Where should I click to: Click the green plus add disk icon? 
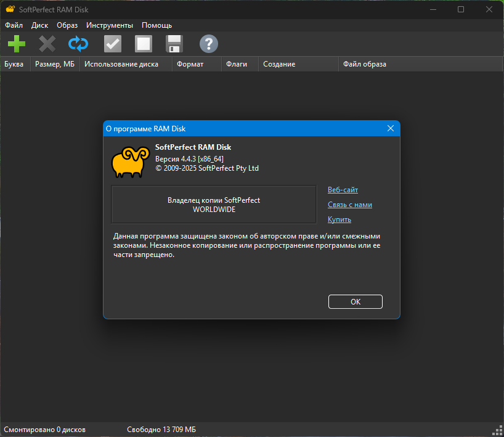pyautogui.click(x=17, y=44)
